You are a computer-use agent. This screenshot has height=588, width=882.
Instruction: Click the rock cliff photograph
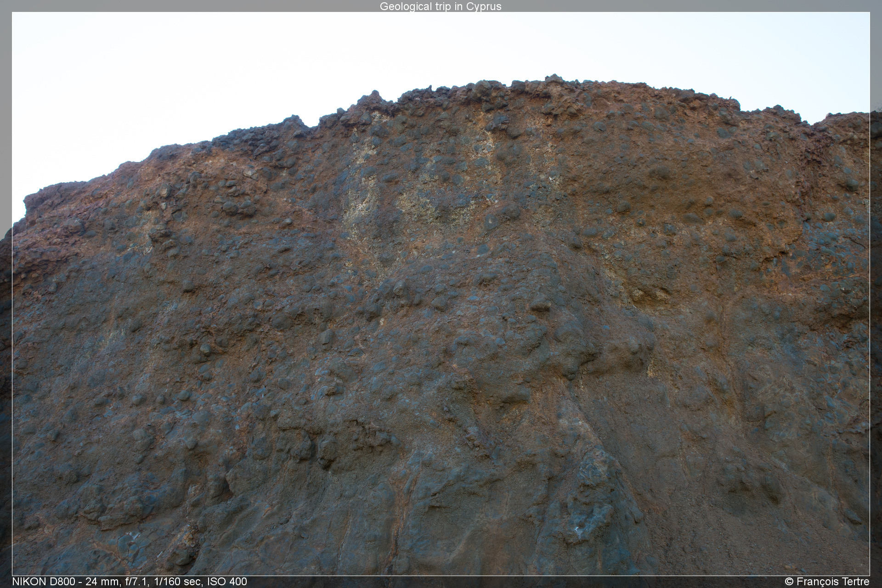[x=441, y=294]
